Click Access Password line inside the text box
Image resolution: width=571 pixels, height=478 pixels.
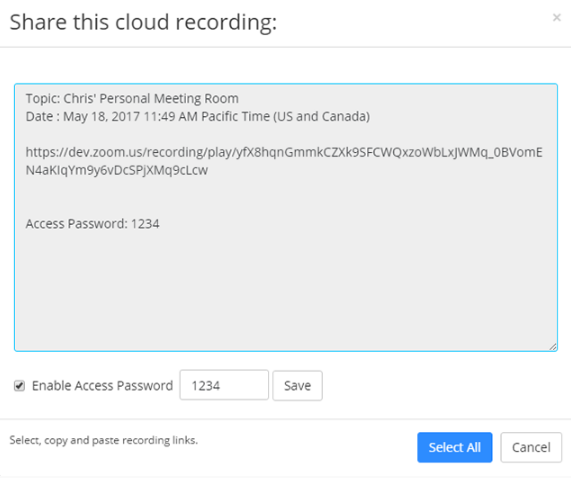(x=92, y=224)
